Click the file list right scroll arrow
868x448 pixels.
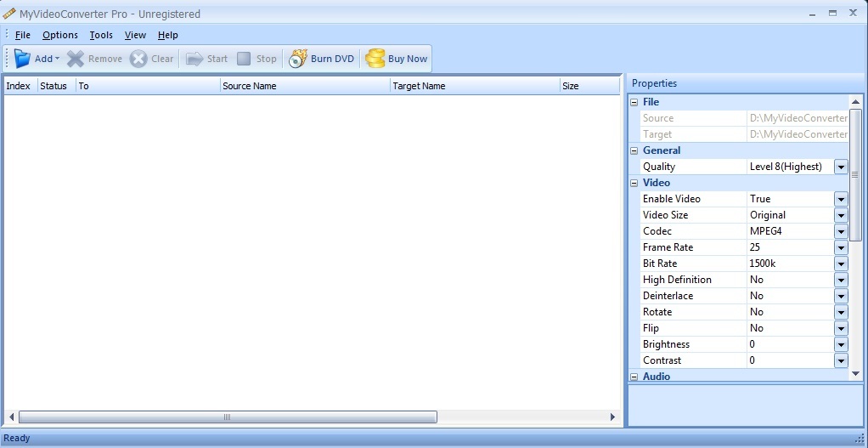pos(613,417)
